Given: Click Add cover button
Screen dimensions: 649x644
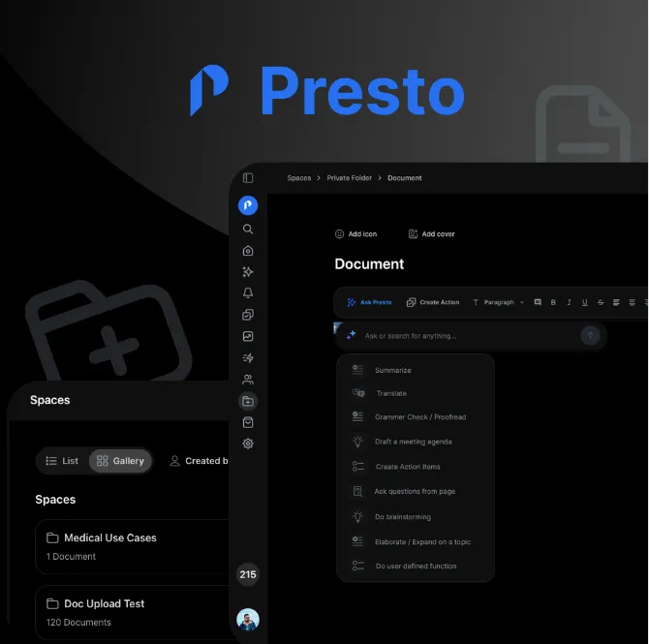Looking at the screenshot, I should click(432, 234).
